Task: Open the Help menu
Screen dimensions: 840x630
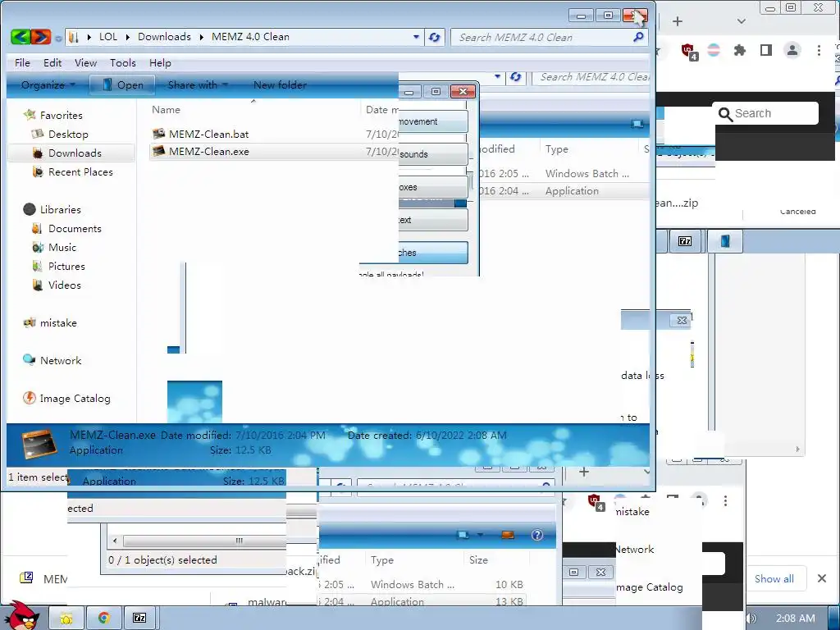Action: click(160, 62)
